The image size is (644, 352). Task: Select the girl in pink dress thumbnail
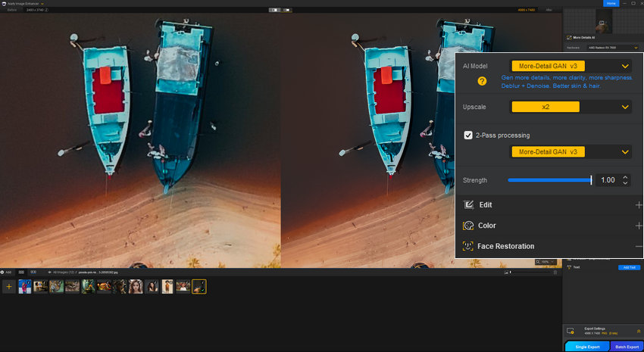pos(25,287)
